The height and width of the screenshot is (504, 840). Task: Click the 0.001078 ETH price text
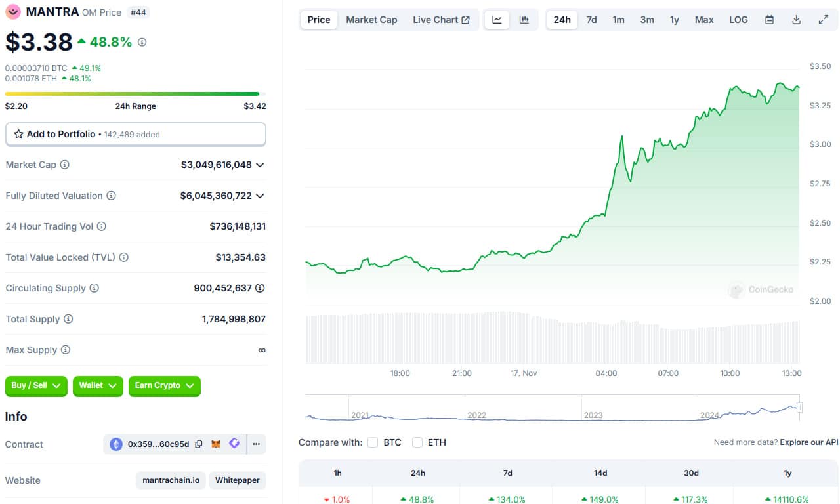click(31, 79)
